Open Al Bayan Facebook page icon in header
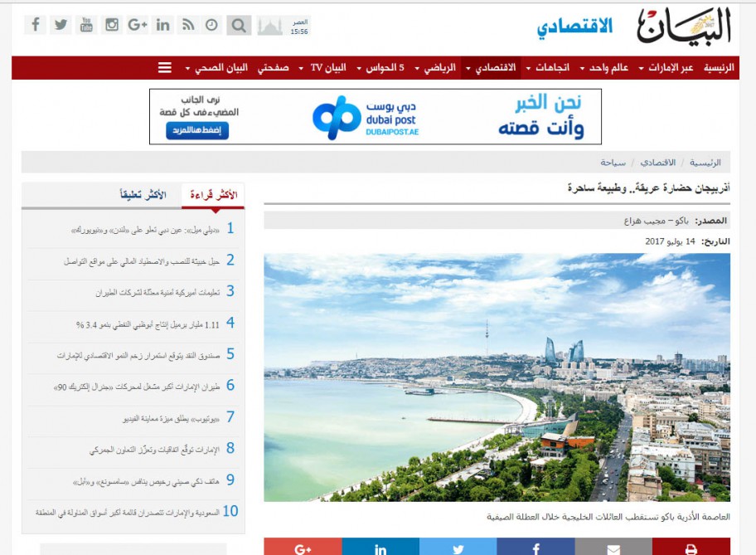Image resolution: width=756 pixels, height=555 pixels. coord(35,25)
